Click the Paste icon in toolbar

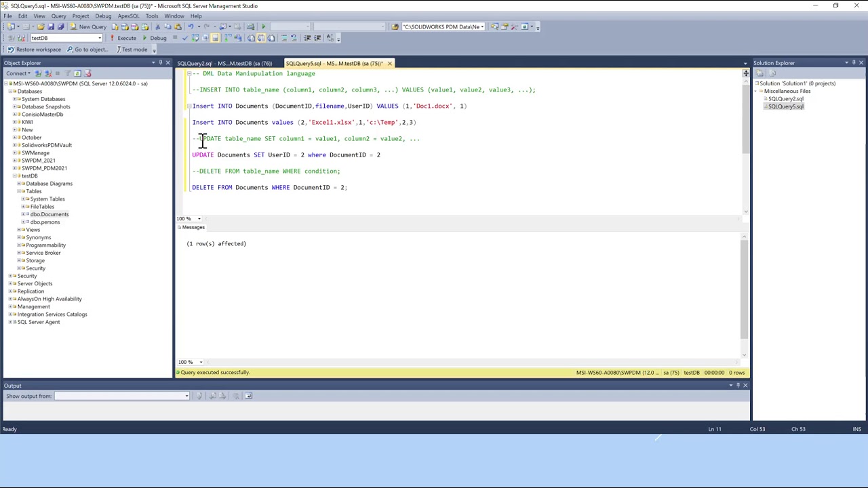click(178, 26)
